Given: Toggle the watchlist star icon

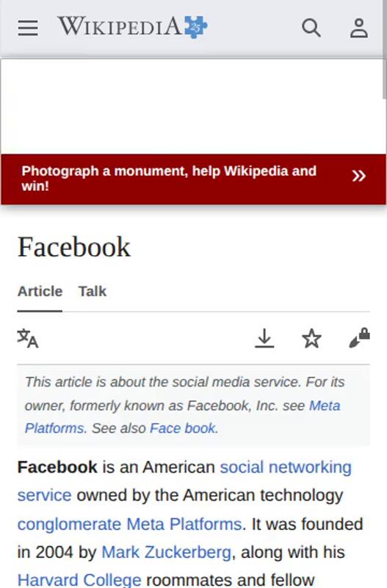Looking at the screenshot, I should 311,338.
